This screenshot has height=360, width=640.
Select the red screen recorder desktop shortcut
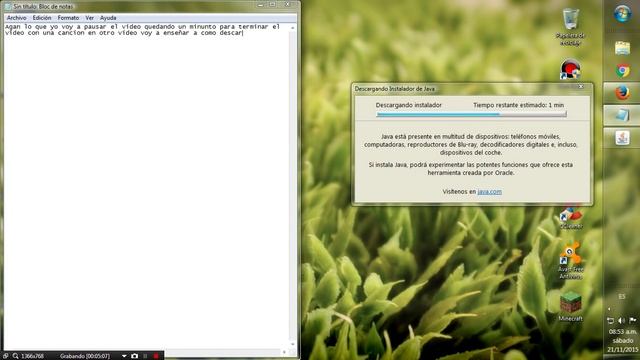pyautogui.click(x=570, y=69)
